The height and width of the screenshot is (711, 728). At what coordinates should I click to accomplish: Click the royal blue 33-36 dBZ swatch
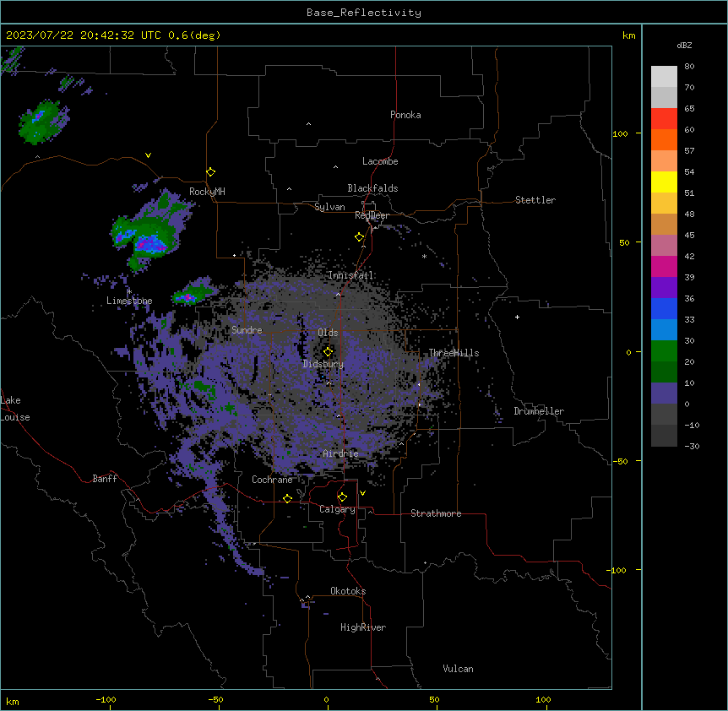point(664,308)
